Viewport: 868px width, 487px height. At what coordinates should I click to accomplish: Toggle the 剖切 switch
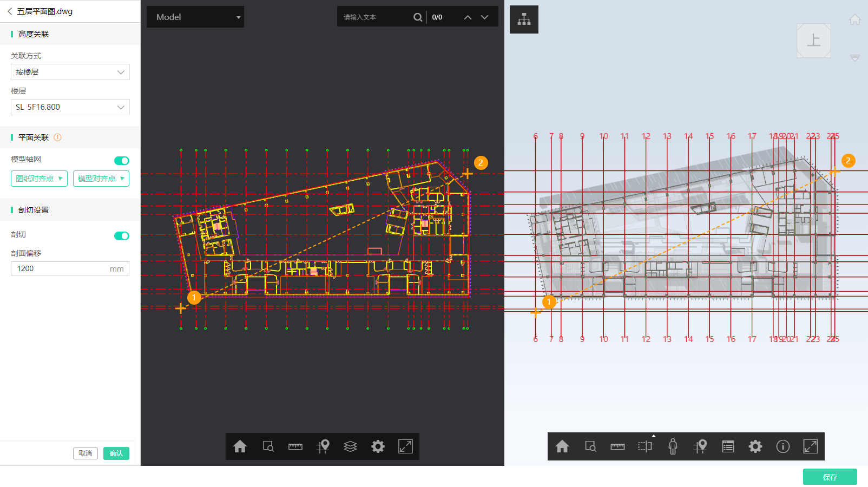point(122,236)
